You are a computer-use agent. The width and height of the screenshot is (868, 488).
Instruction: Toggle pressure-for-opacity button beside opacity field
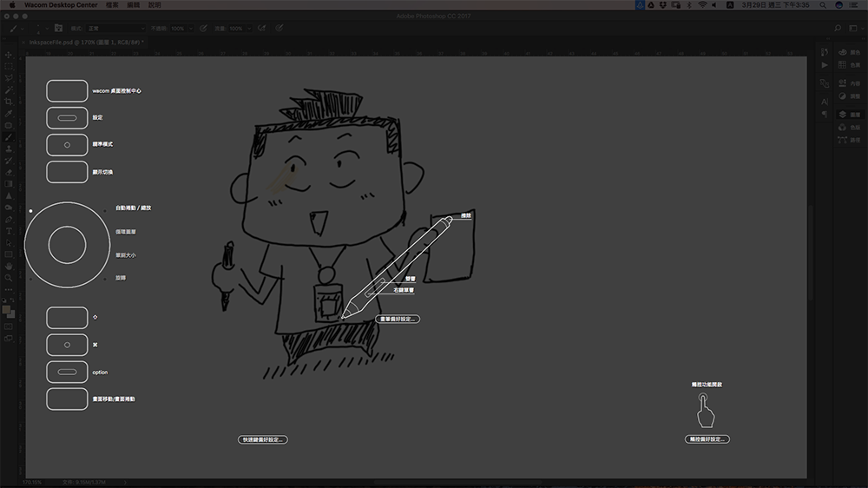click(203, 29)
